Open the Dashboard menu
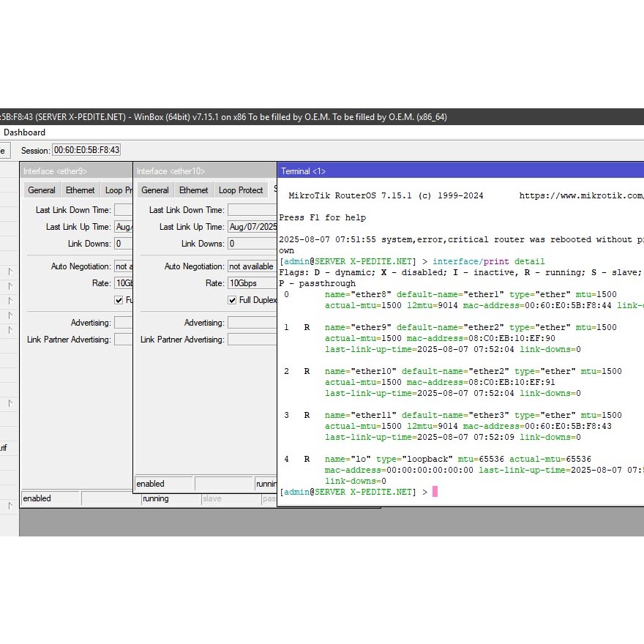The height and width of the screenshot is (644, 644). pyautogui.click(x=24, y=132)
